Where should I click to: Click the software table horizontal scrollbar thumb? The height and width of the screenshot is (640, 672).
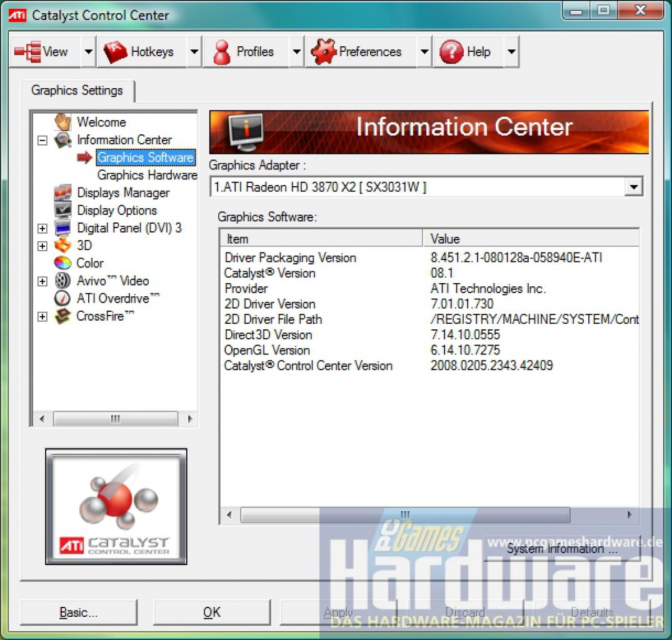click(405, 514)
